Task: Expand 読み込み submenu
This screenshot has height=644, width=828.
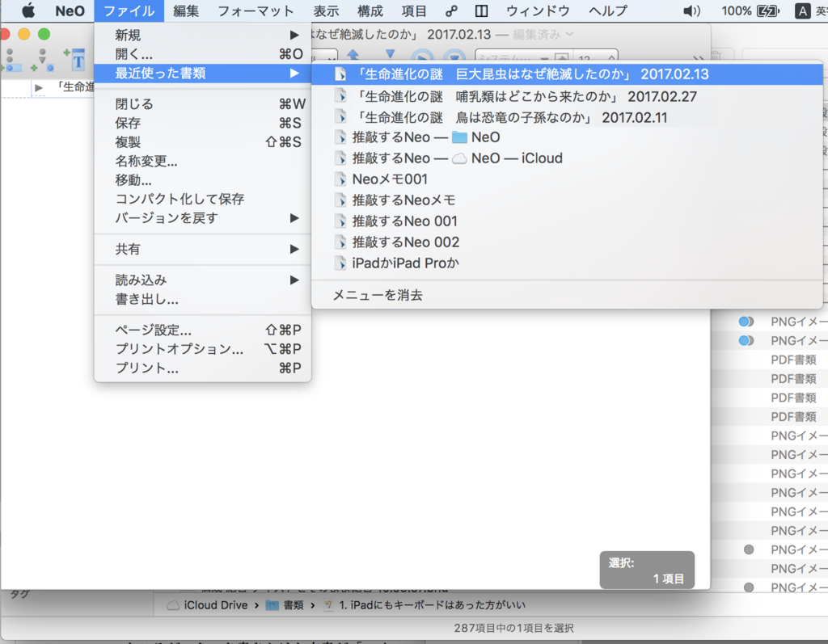Action: tap(203, 280)
